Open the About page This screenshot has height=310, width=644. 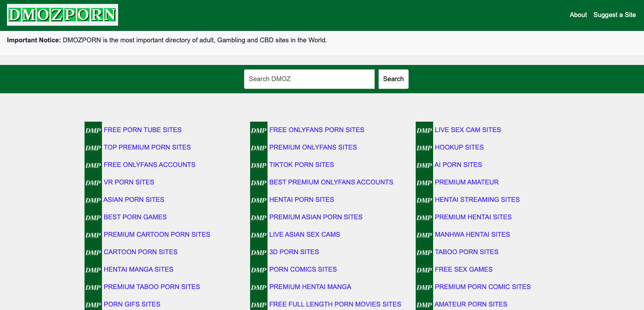578,14
